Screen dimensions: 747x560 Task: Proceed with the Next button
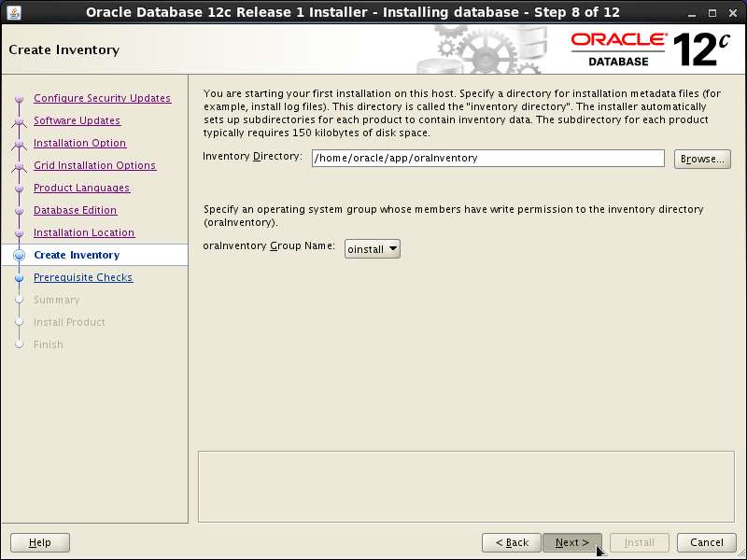click(x=572, y=542)
